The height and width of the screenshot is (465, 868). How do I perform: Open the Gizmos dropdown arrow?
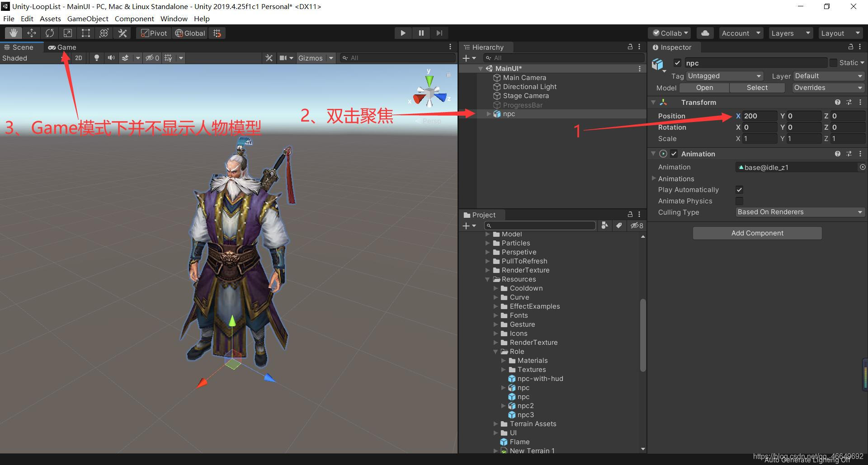click(x=331, y=58)
